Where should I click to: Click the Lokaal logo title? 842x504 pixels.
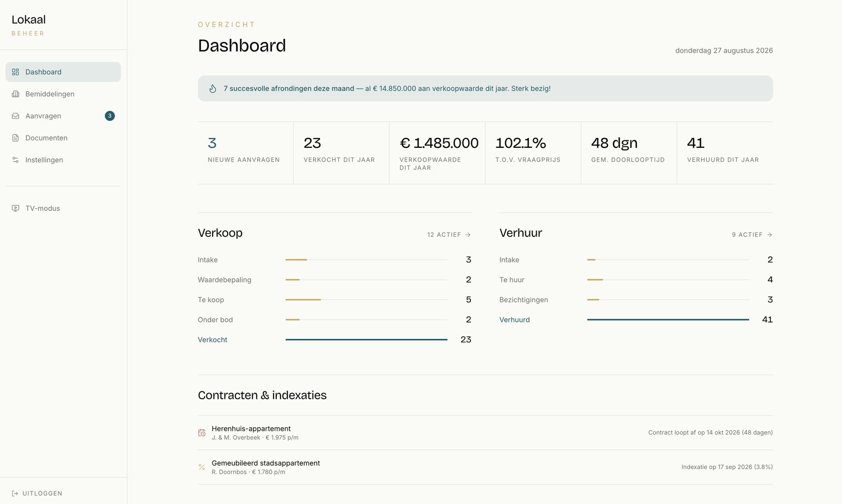coord(28,19)
